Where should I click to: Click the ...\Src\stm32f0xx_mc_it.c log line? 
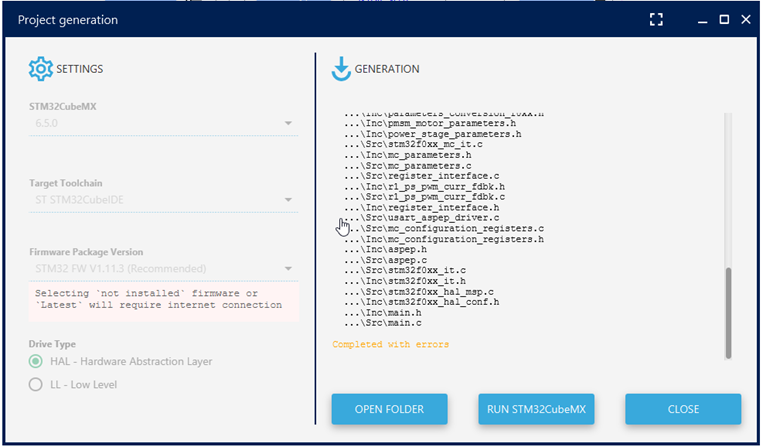tap(413, 144)
